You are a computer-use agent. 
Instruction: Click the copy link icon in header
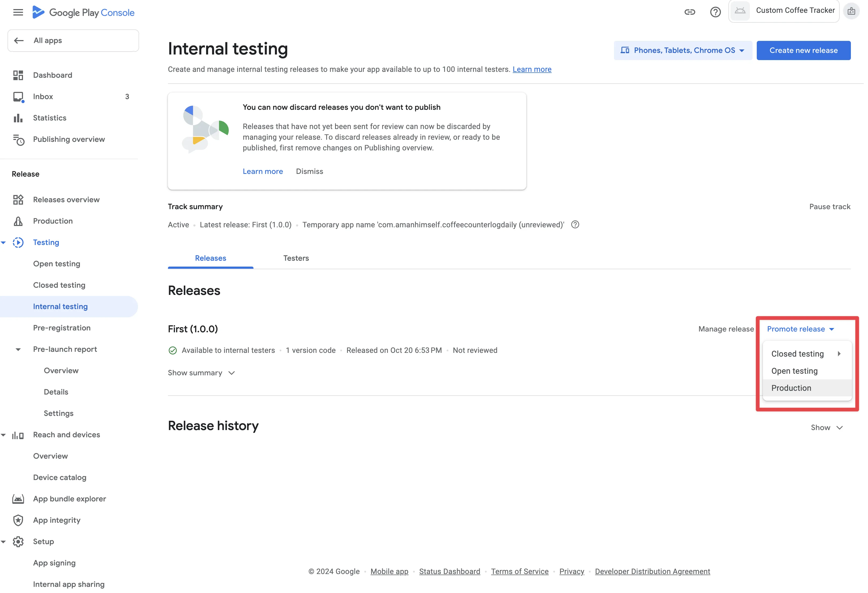point(689,12)
